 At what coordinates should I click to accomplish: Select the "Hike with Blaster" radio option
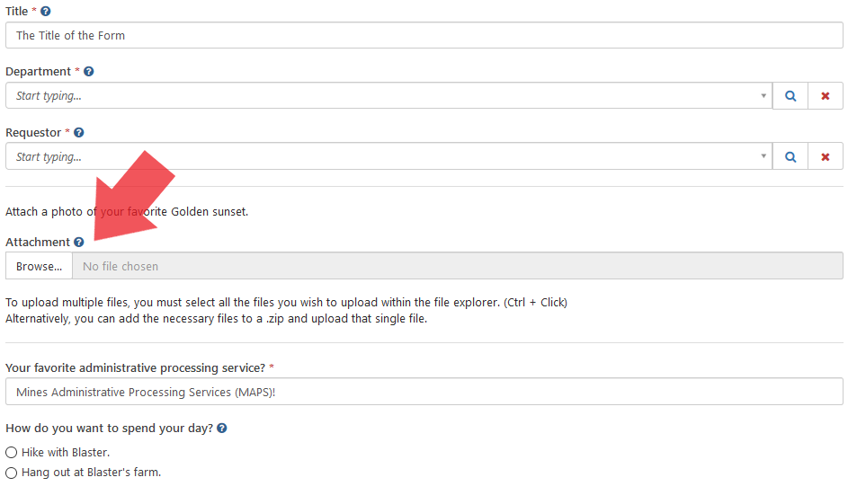click(12, 453)
